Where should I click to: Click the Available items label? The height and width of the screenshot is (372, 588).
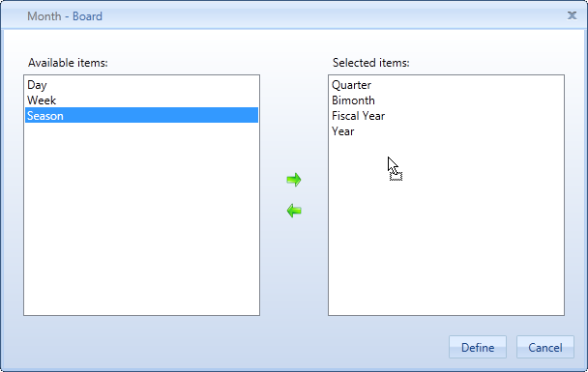point(68,63)
